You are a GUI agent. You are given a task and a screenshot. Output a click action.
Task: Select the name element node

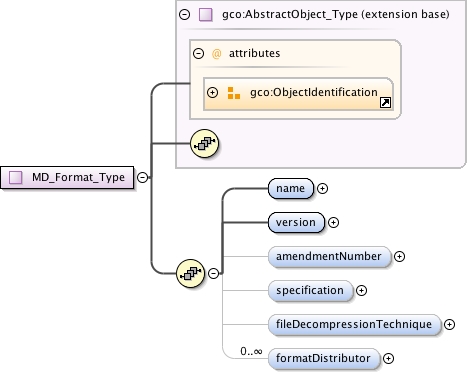click(291, 189)
